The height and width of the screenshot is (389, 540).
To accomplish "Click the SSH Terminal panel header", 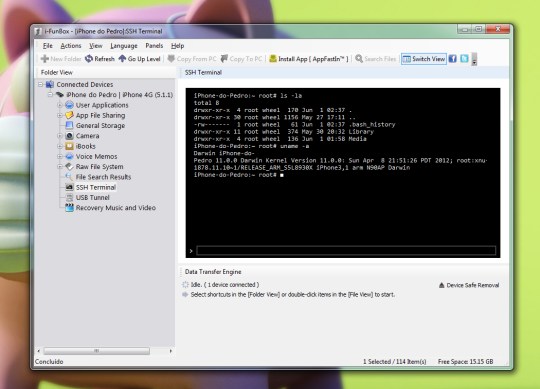I will click(x=344, y=72).
